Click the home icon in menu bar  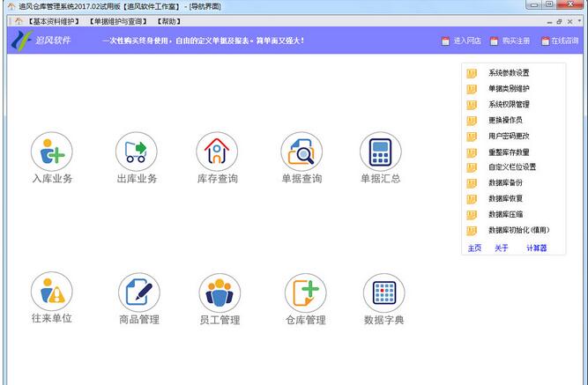[x=19, y=21]
